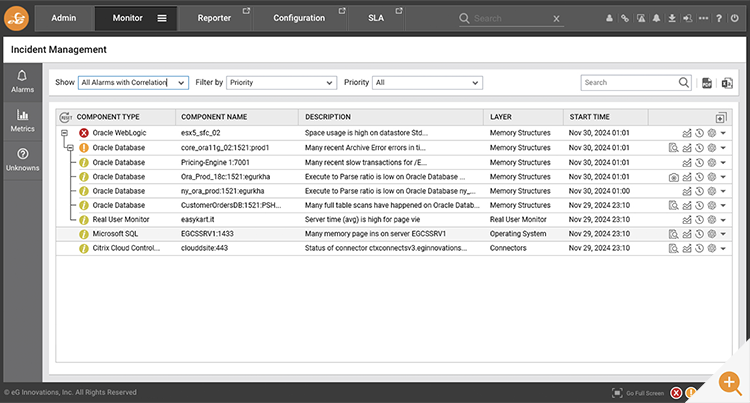This screenshot has width=750, height=403.
Task: Click the column chooser icon in table header
Action: pos(721,117)
